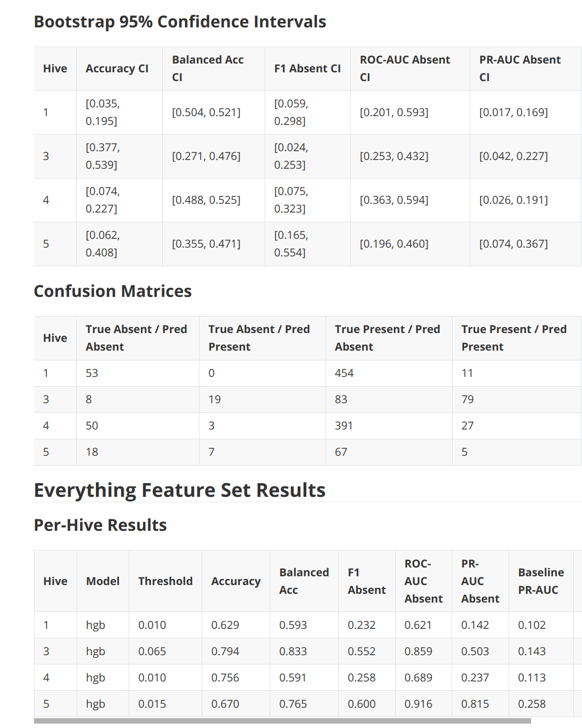Click the Balanced Acc CI column header

click(214, 68)
